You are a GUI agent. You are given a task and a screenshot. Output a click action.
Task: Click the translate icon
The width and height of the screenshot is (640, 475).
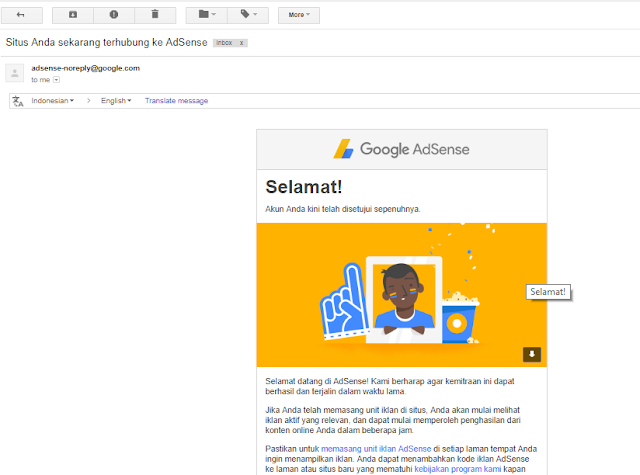[x=18, y=101]
